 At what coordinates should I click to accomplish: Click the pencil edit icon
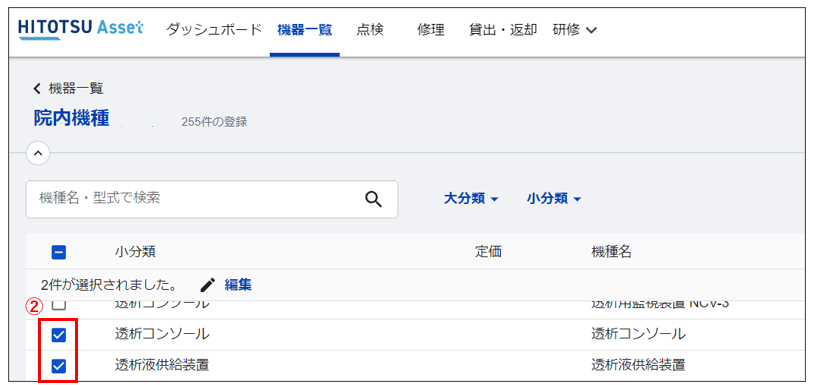[x=207, y=285]
